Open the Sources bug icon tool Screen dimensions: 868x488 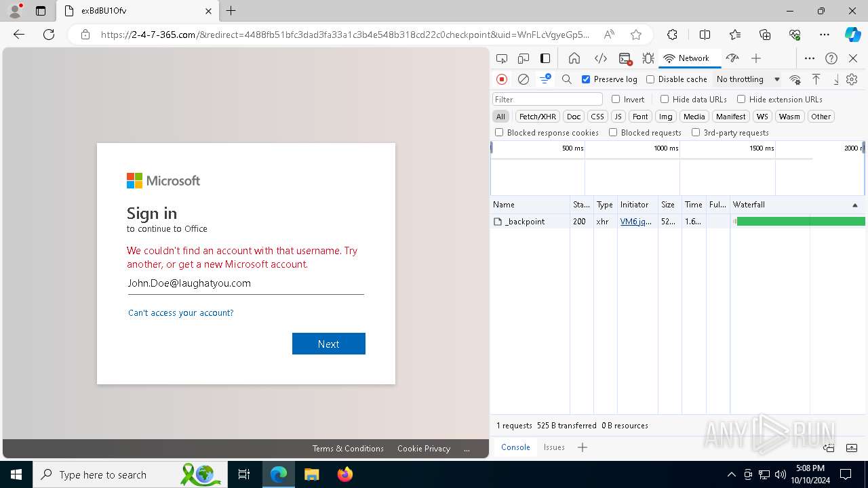click(648, 58)
